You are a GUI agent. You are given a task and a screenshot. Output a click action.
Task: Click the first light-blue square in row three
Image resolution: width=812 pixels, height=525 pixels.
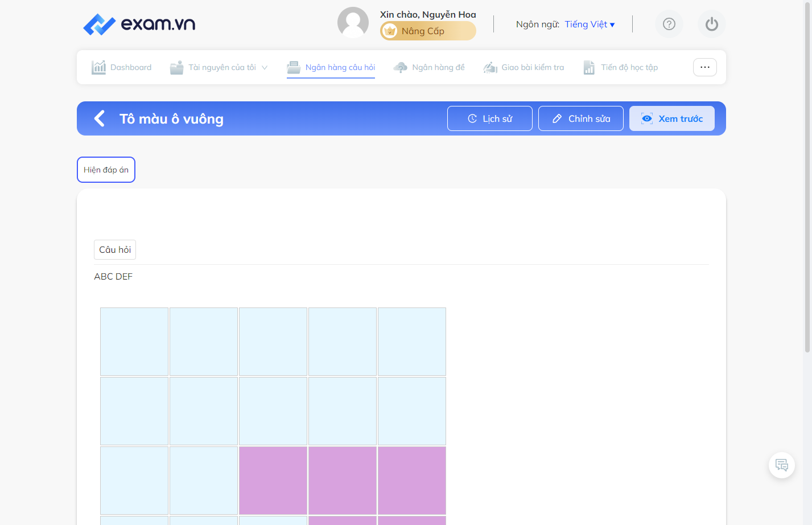[x=134, y=481]
